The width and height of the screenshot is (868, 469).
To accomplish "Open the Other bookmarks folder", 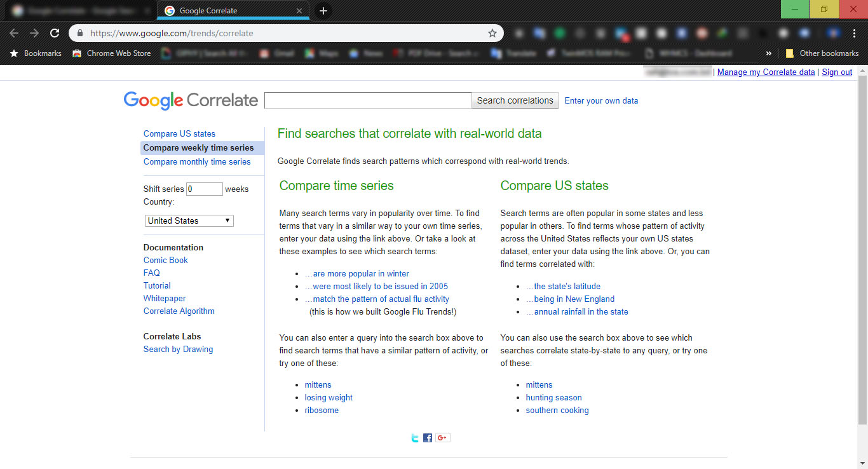I will pyautogui.click(x=822, y=53).
